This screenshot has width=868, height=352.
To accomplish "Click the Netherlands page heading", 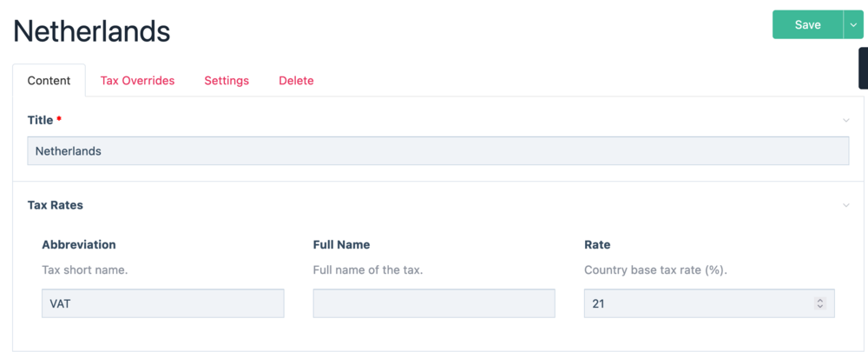I will tap(91, 31).
